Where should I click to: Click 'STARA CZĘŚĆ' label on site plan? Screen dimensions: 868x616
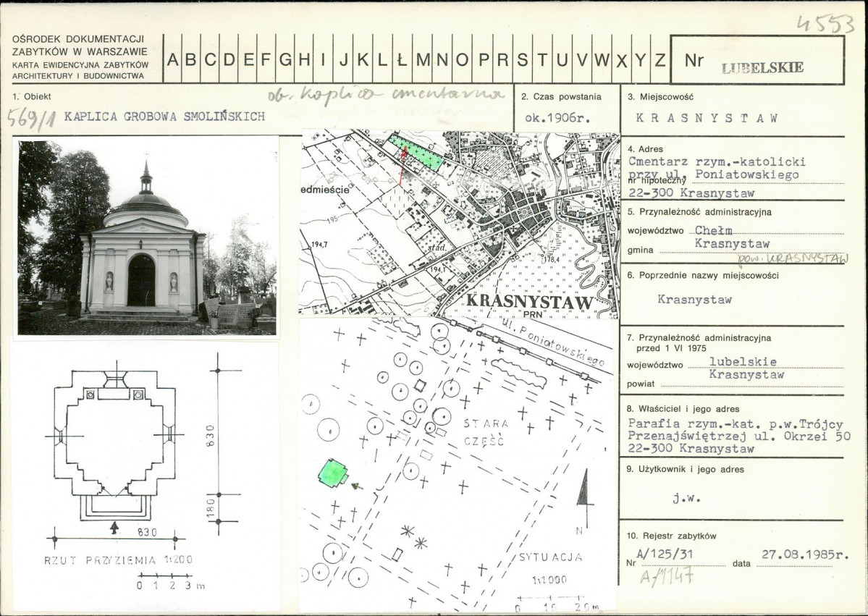pyautogui.click(x=486, y=432)
